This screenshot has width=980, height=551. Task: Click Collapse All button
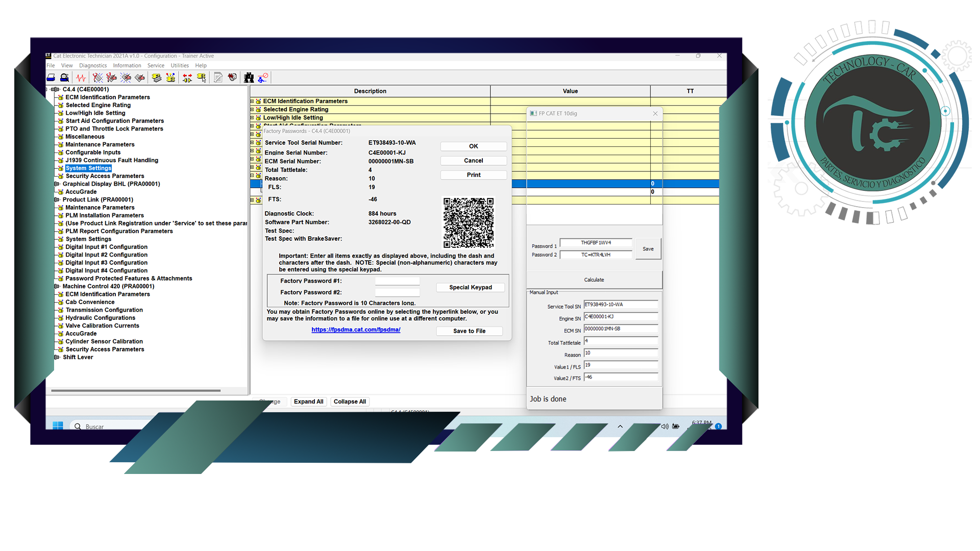(350, 402)
